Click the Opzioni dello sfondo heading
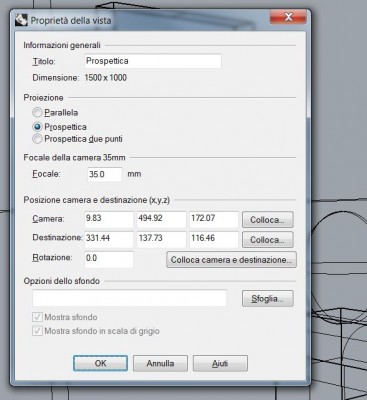 click(62, 281)
